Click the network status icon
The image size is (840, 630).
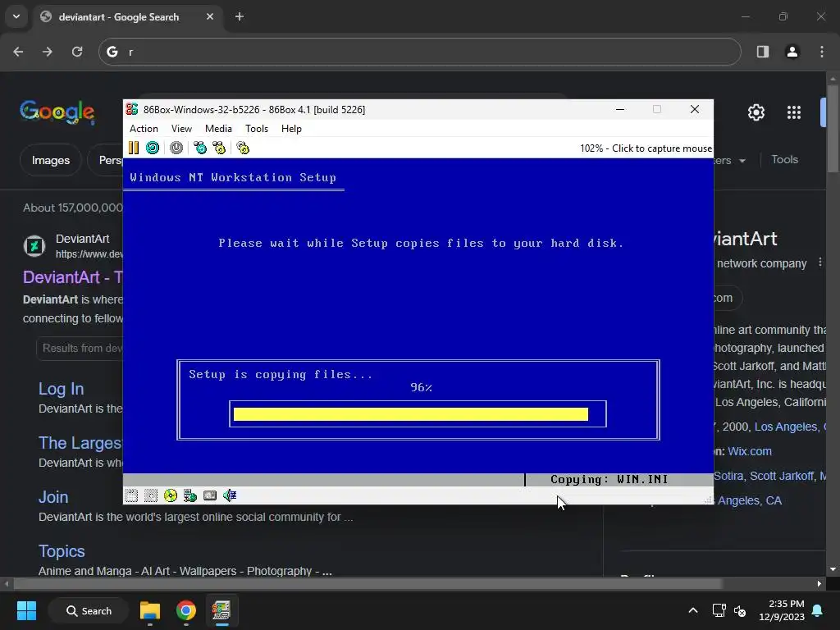click(190, 495)
